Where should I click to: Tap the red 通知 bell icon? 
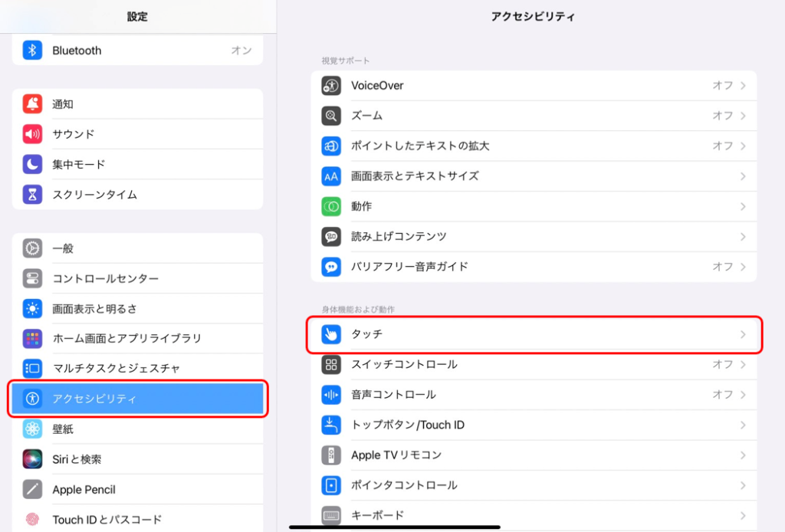32,103
